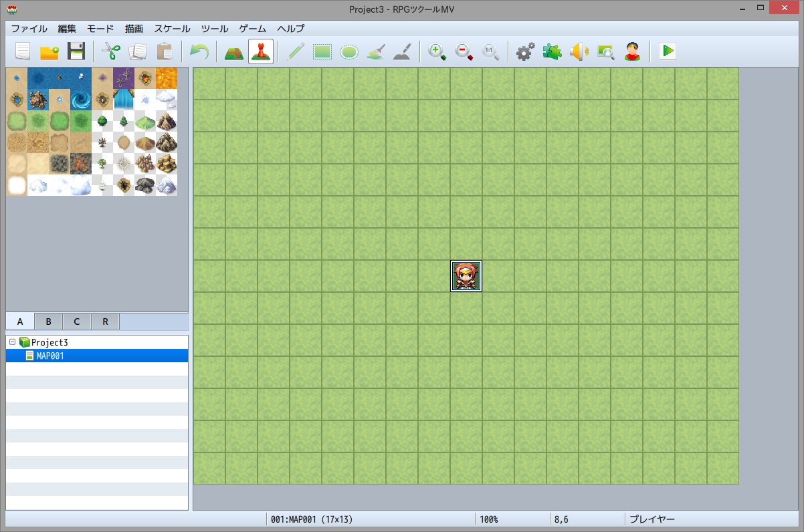This screenshot has width=804, height=532.
Task: Select the Ellipse drawing tool
Action: 348,51
